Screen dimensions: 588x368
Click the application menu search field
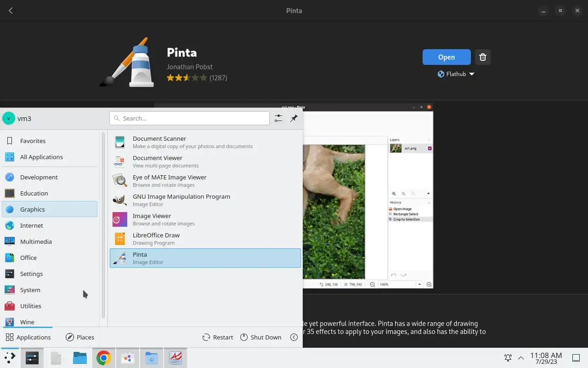click(189, 118)
